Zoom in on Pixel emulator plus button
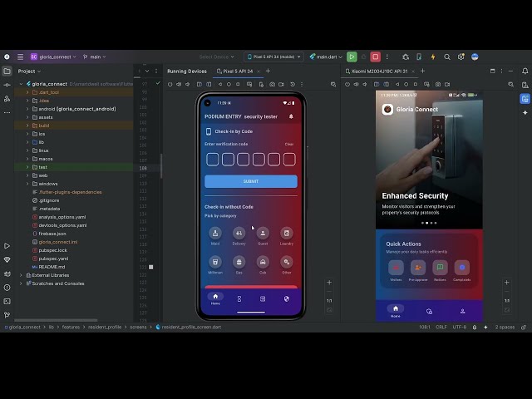 (329, 283)
